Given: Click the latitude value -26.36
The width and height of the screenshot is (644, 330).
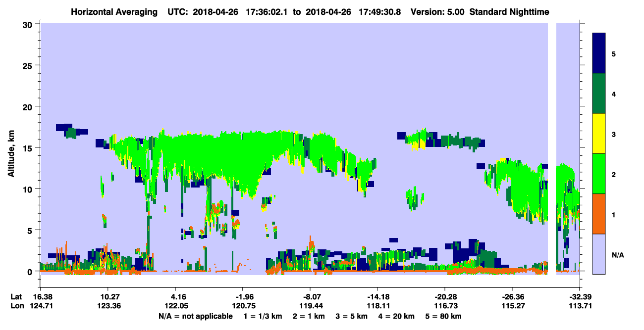Looking at the screenshot, I should point(512,297).
